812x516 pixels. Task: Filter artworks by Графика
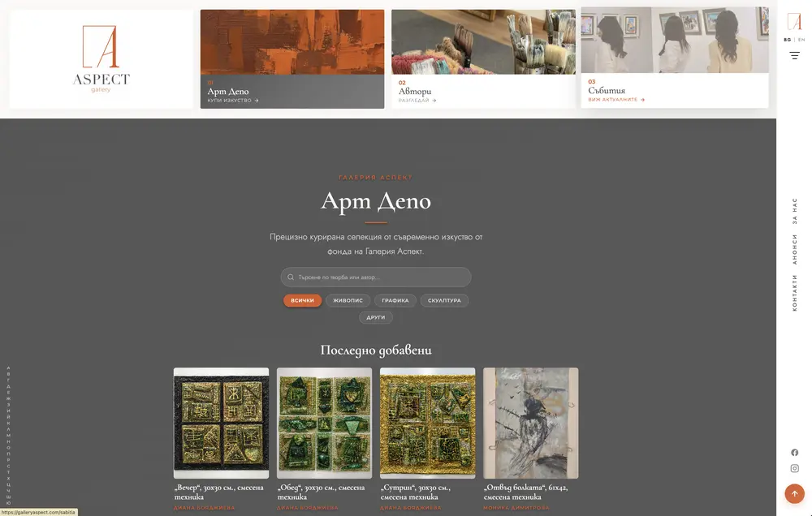point(395,301)
